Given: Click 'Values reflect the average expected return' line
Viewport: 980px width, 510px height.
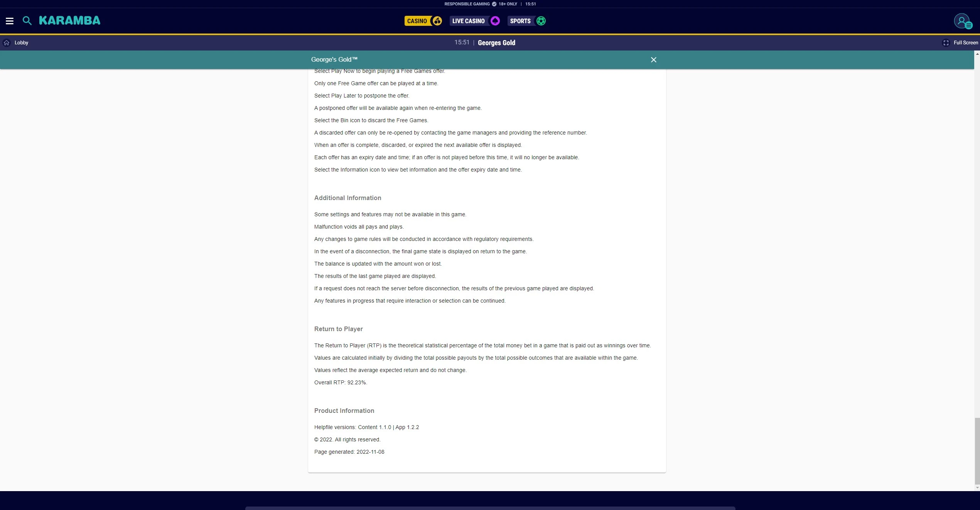Looking at the screenshot, I should 390,370.
